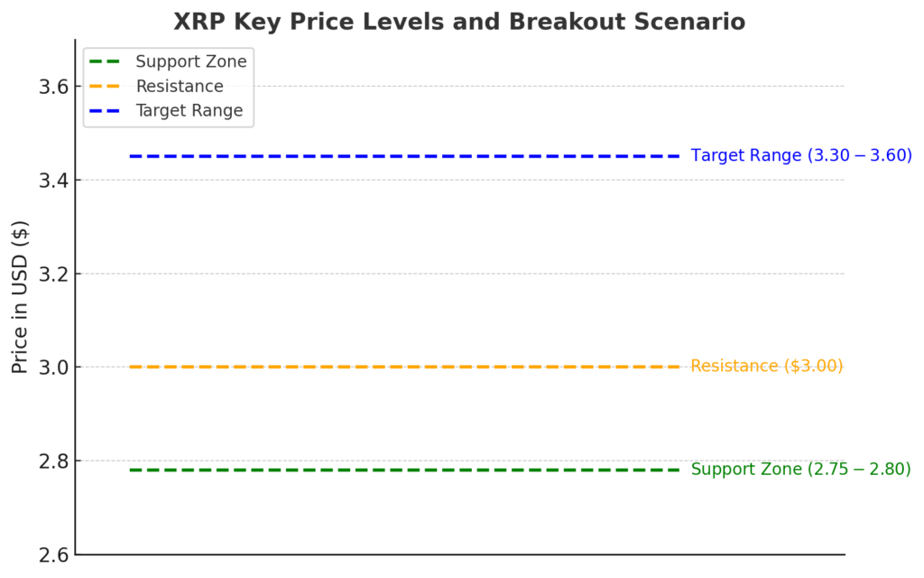Click the Support Zone legend text
This screenshot has height=578, width=924.
pos(190,61)
